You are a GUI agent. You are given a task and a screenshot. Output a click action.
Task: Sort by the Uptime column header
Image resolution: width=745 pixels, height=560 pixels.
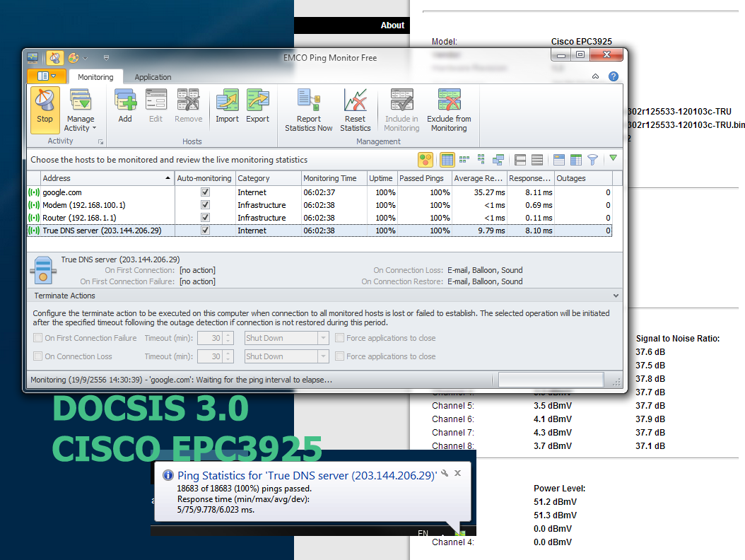[x=382, y=178]
